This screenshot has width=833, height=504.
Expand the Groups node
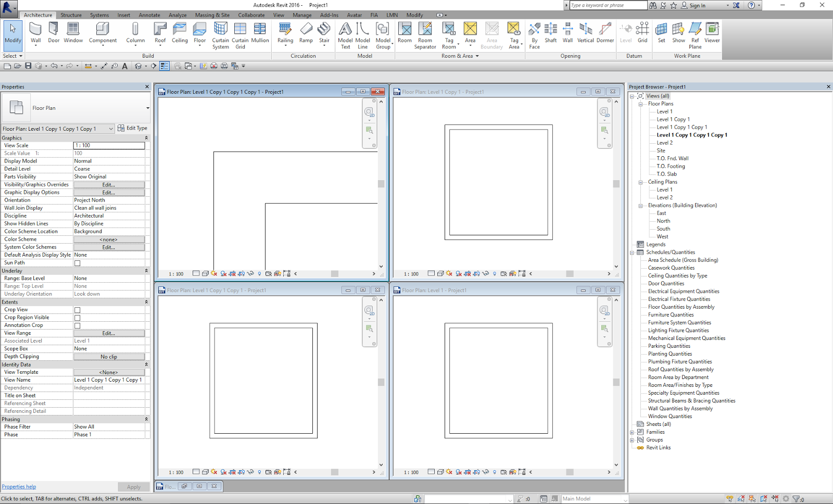(x=632, y=440)
